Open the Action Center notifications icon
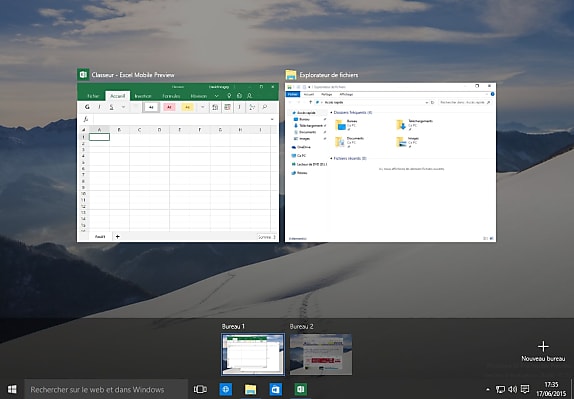Screen dimensions: 574x399 525,389
